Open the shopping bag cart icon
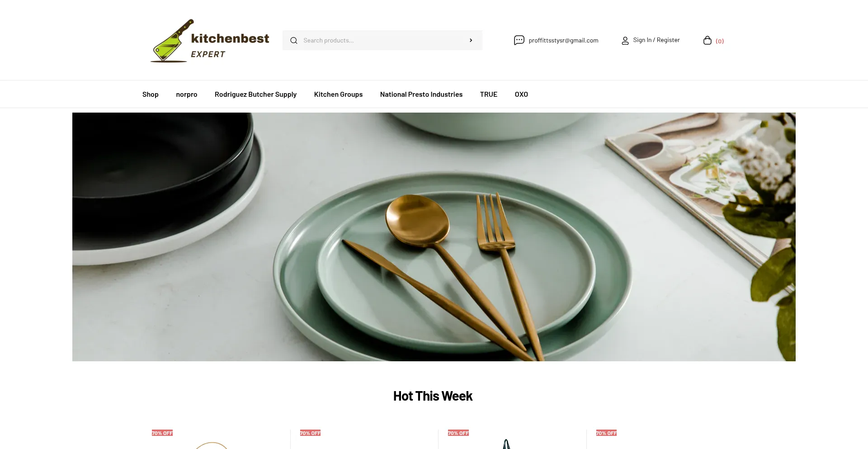 tap(708, 40)
